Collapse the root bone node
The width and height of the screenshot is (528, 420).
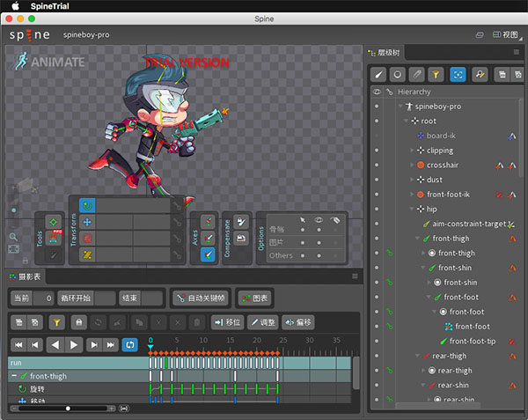point(406,121)
